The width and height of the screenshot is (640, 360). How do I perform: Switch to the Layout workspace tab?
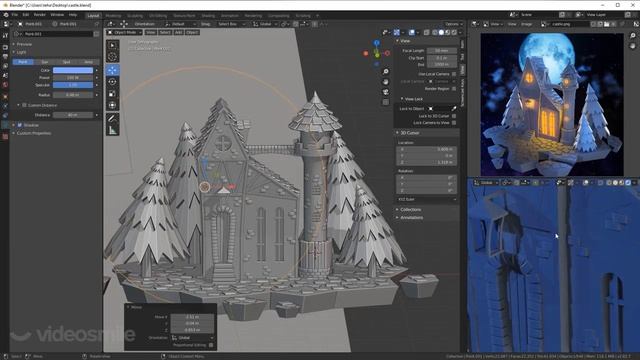(93, 16)
